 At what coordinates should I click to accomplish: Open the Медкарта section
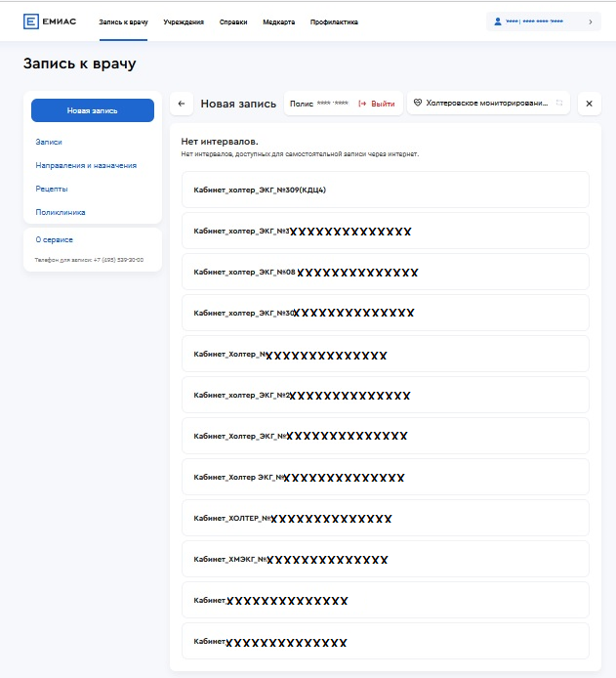click(278, 21)
